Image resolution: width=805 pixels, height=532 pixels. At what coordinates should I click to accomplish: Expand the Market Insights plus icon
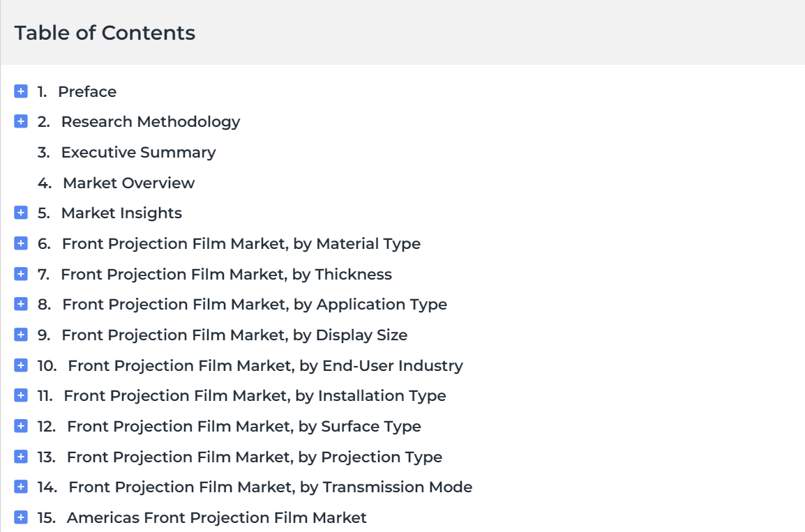point(20,213)
